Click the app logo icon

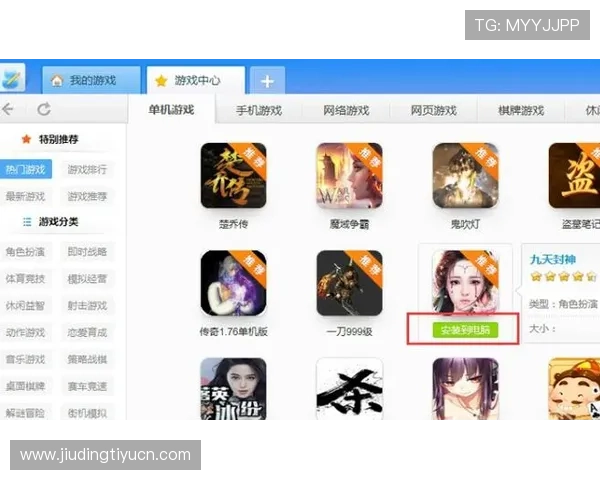[12, 78]
